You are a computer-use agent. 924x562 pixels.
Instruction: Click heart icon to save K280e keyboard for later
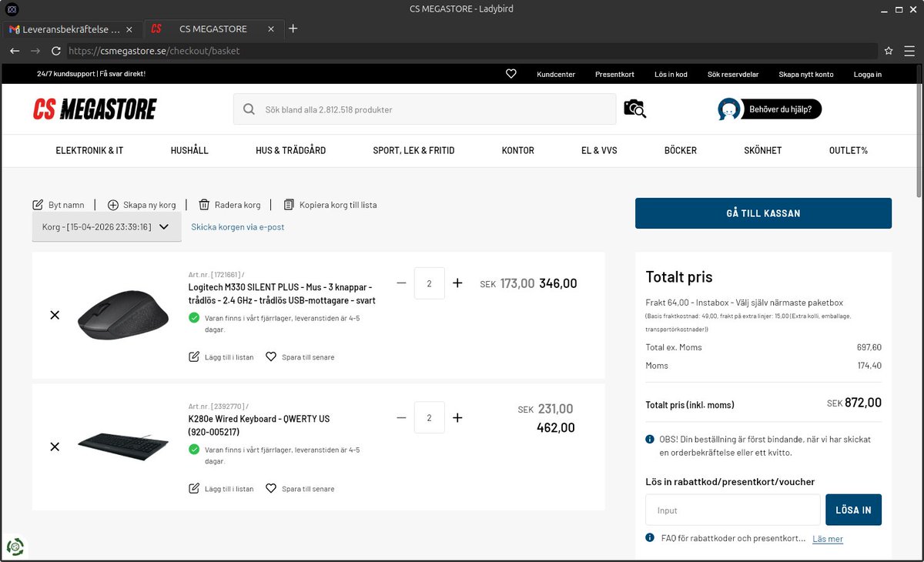coord(271,489)
